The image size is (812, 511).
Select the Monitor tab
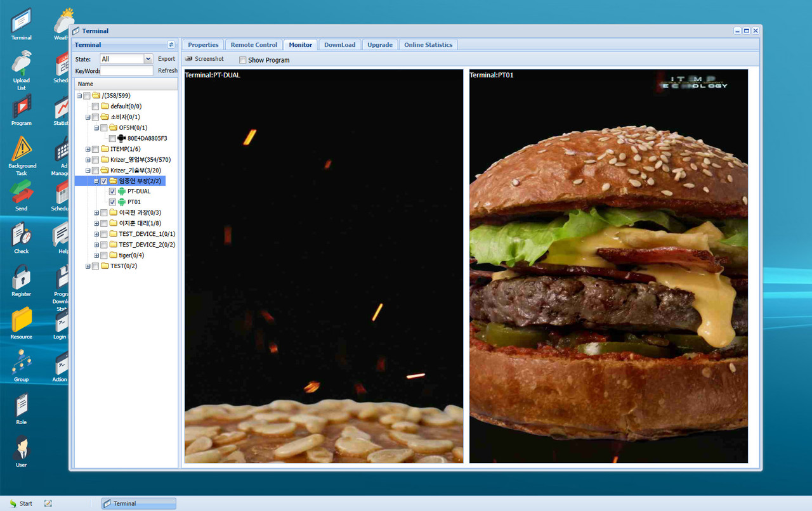point(301,45)
